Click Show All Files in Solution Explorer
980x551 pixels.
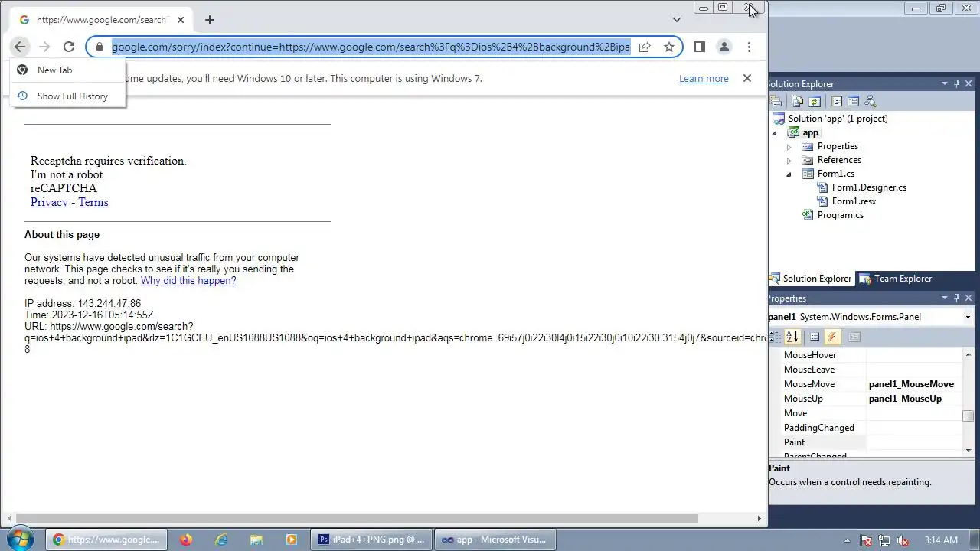[798, 101]
